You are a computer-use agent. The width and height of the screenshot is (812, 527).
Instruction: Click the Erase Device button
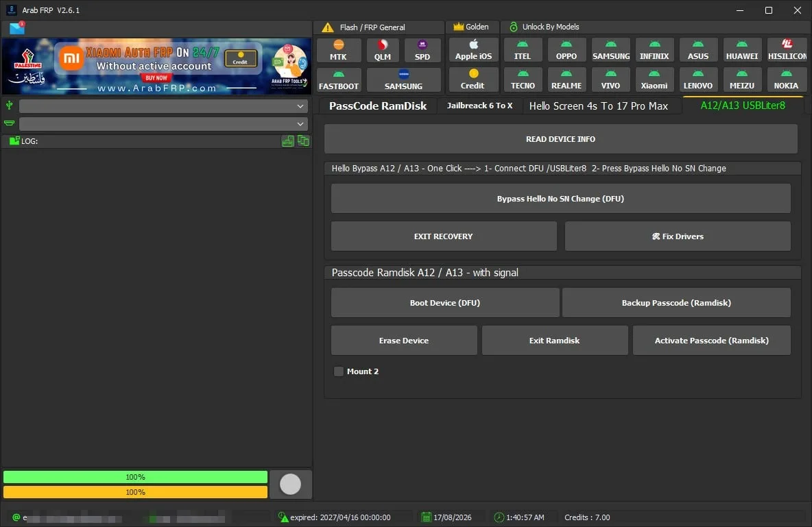tap(404, 340)
